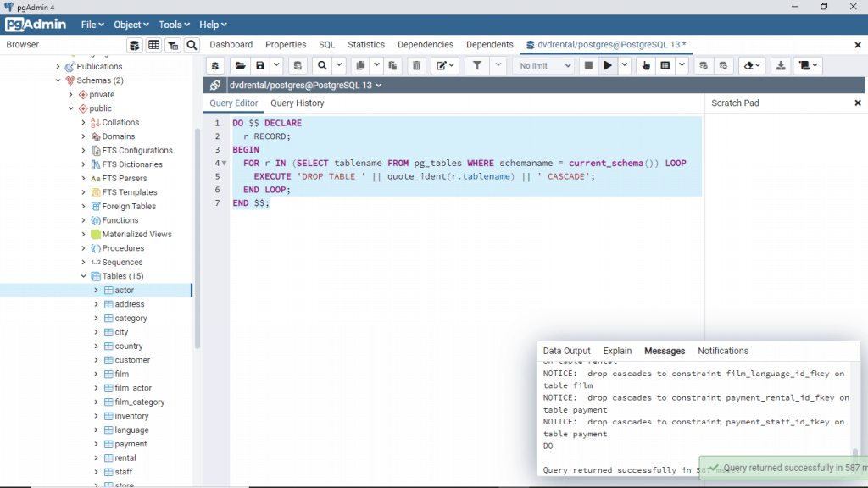The width and height of the screenshot is (868, 488).
Task: Toggle connection status link icon
Action: coord(215,86)
